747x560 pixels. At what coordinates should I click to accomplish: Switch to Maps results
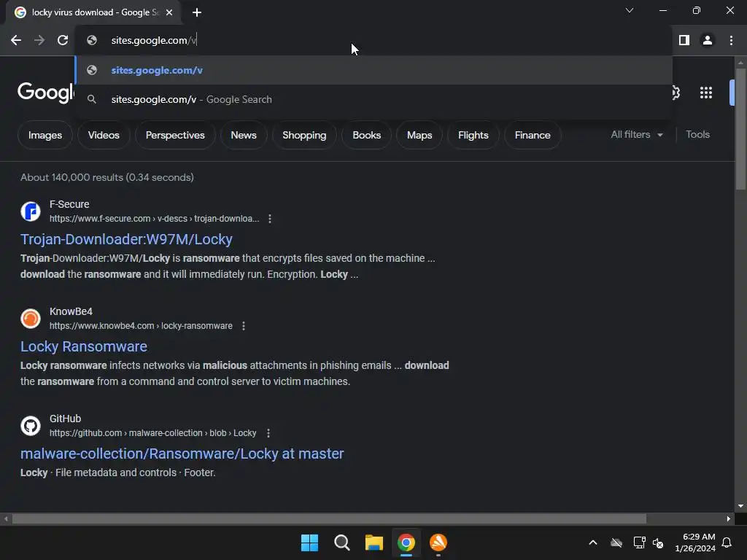point(419,135)
